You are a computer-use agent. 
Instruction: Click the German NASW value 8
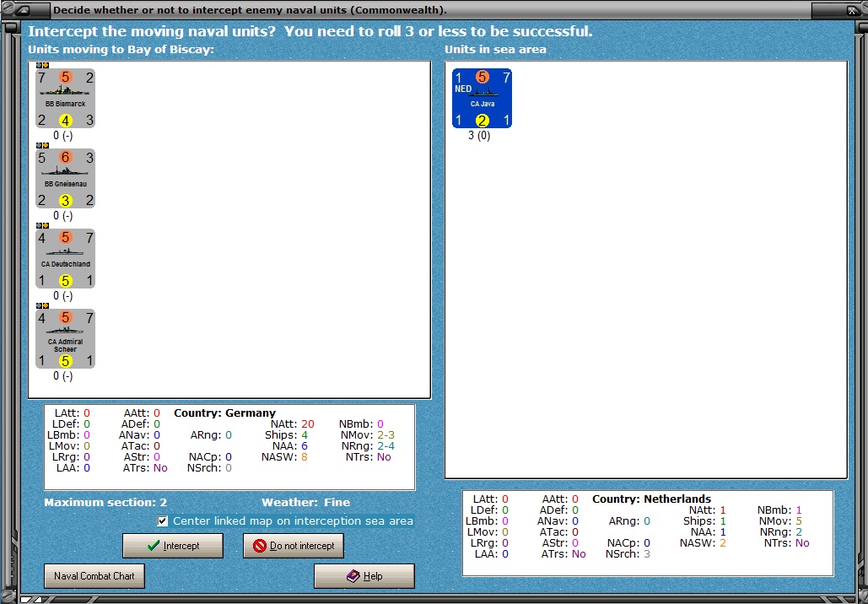(x=305, y=457)
